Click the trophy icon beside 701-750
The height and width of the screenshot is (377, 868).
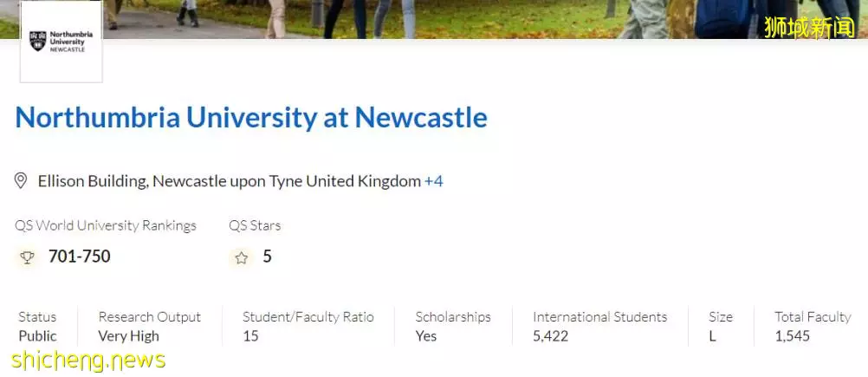pos(27,257)
